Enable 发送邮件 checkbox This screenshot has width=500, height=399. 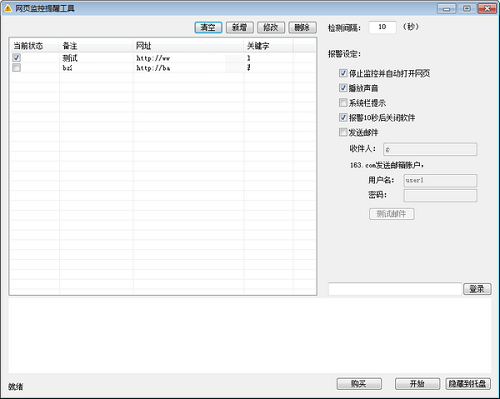(343, 132)
